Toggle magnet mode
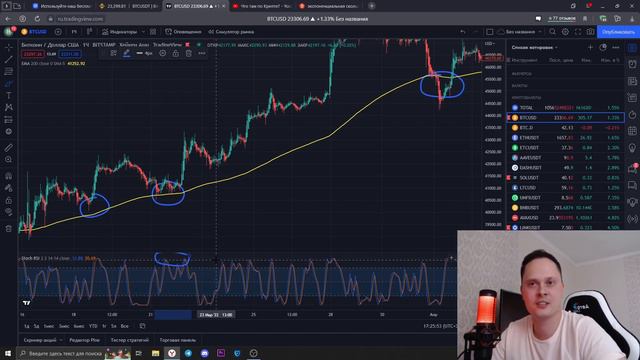 pos(9,176)
